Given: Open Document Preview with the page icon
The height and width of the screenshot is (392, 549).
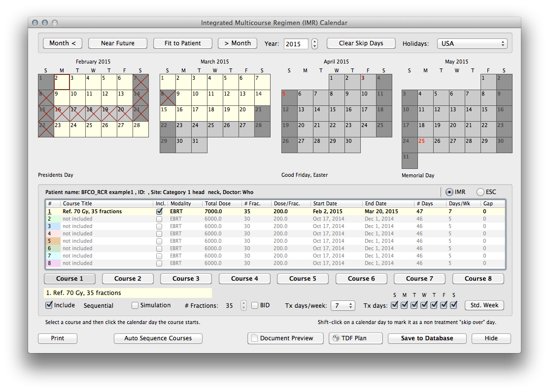Looking at the screenshot, I should click(282, 338).
